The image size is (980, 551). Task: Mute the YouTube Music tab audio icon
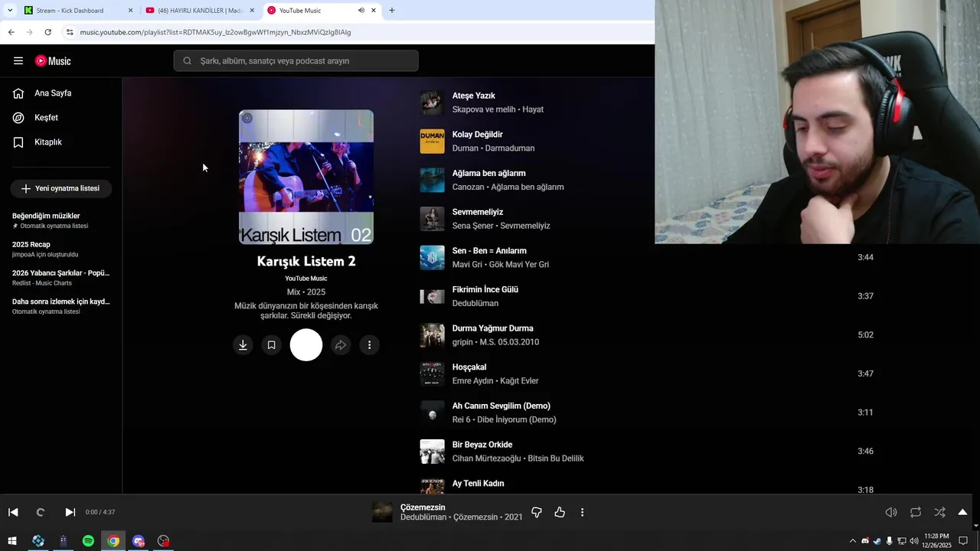361,11
